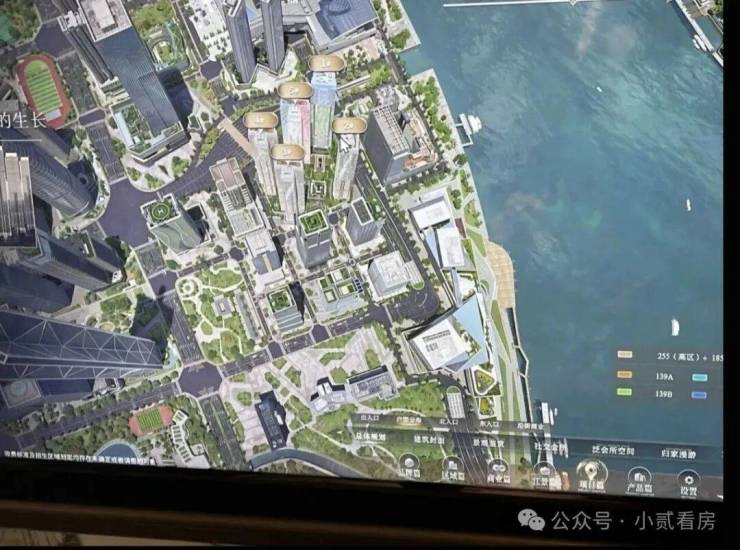Image resolution: width=740 pixels, height=550 pixels.
Task: Switch to the 景观鉴赏 tab
Action: pos(488,443)
